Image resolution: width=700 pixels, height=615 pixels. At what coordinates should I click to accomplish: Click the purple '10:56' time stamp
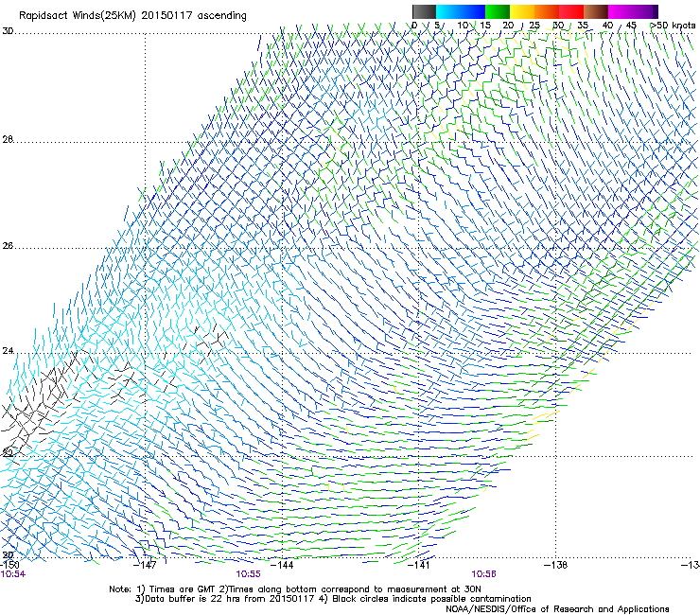coord(483,574)
